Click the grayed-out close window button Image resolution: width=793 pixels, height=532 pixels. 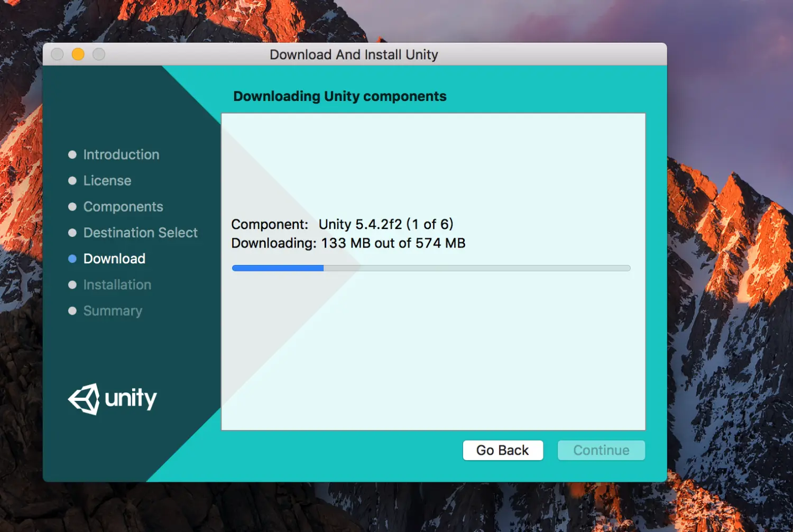pos(57,54)
